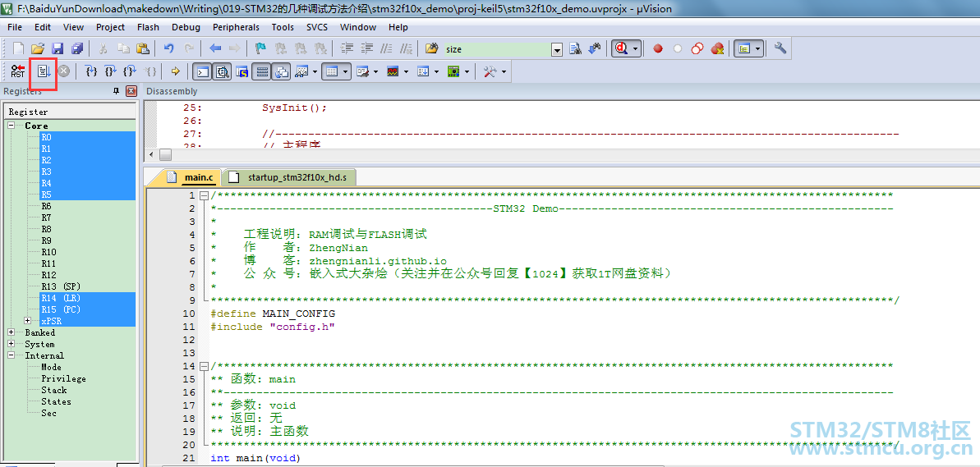Switch to the startup_stm32f10x_hd.s tab
The width and height of the screenshot is (980, 467).
289,178
